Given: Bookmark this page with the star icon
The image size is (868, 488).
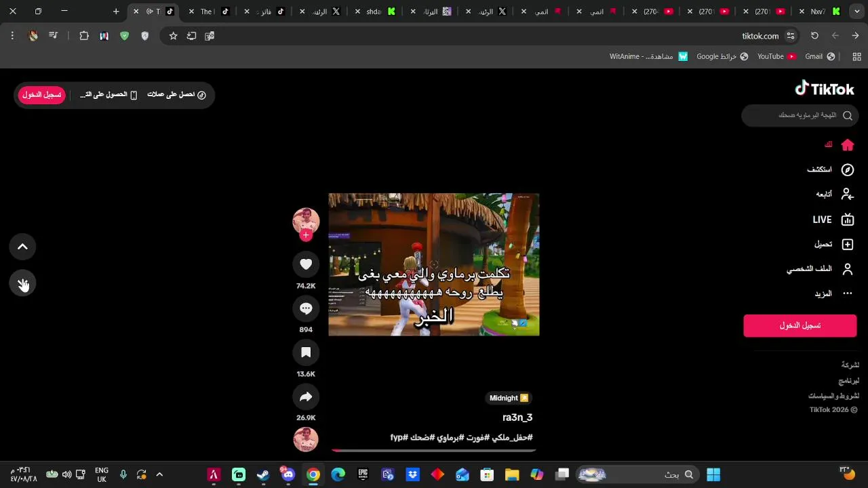Looking at the screenshot, I should point(173,36).
